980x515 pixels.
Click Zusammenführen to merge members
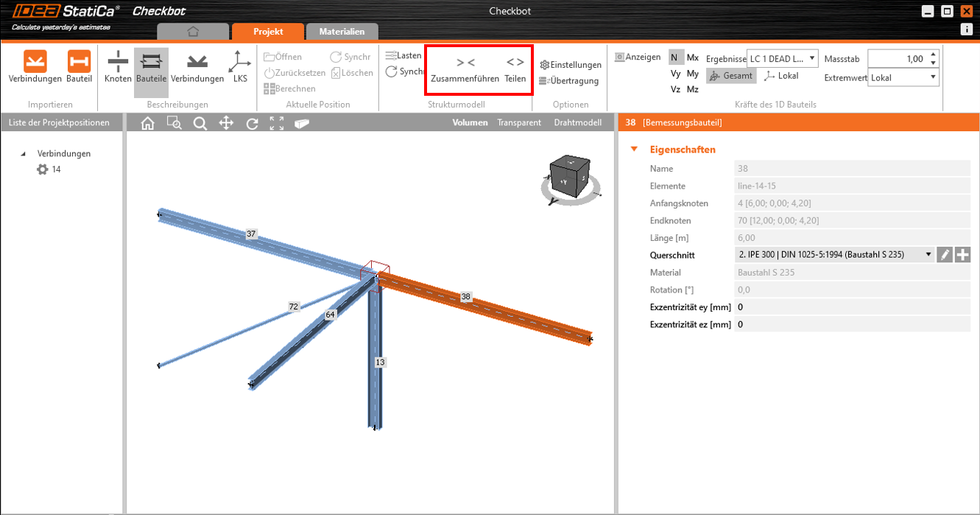pos(465,71)
